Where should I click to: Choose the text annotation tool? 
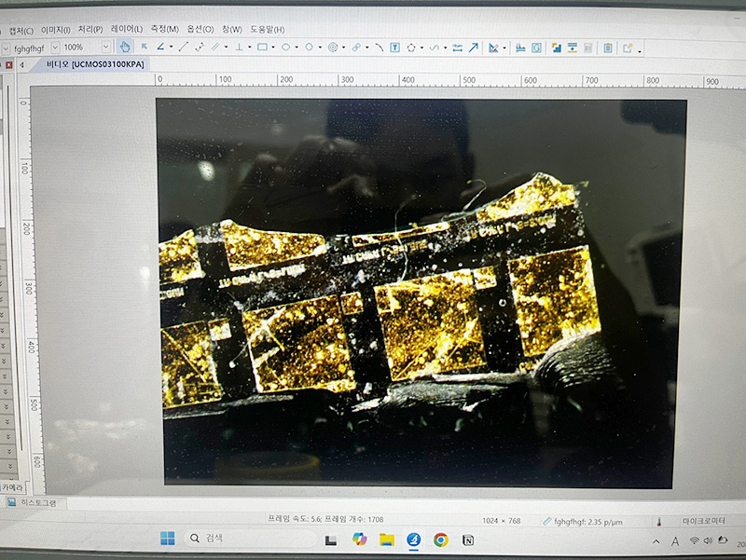point(394,48)
